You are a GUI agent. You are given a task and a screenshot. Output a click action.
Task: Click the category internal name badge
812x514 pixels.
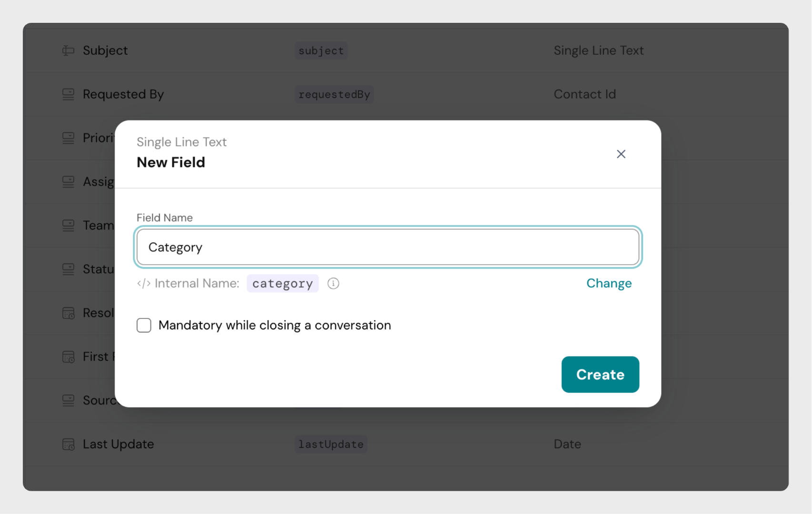pyautogui.click(x=282, y=284)
